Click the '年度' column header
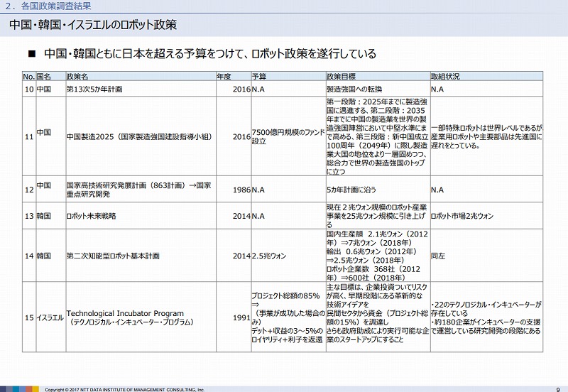The height and width of the screenshot is (392, 568). coord(224,75)
